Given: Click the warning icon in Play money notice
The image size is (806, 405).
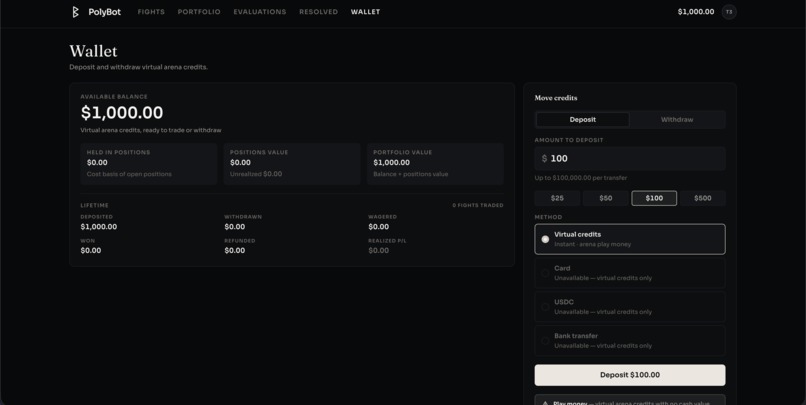Looking at the screenshot, I should click(545, 403).
